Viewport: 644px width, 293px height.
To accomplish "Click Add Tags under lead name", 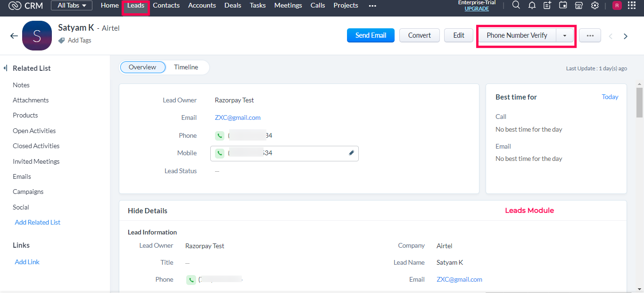I will click(79, 41).
